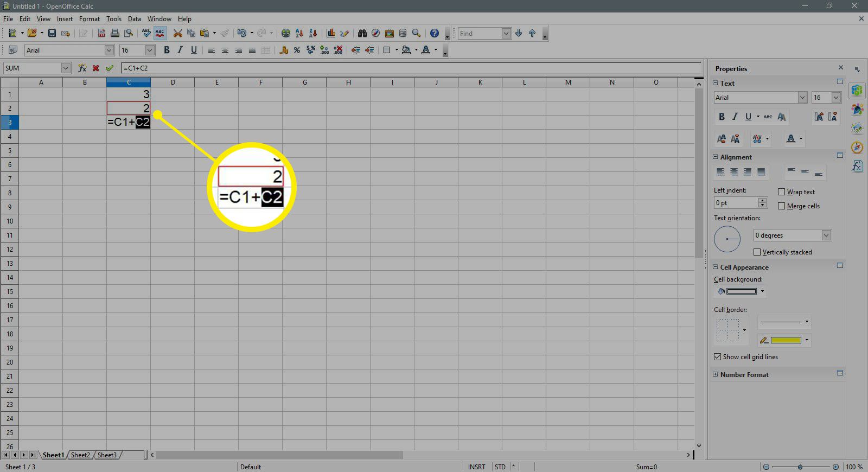Open sidebar font name Arial dropdown
Screen dimensions: 868x472
(802, 98)
